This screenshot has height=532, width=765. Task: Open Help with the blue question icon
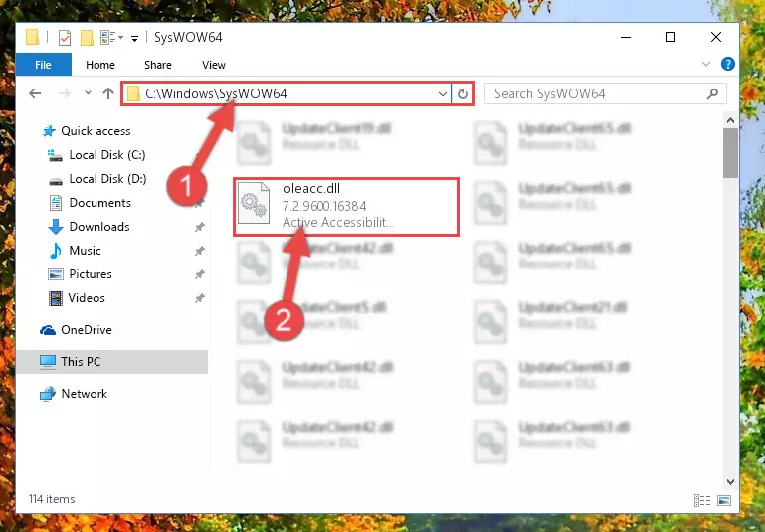tap(727, 64)
